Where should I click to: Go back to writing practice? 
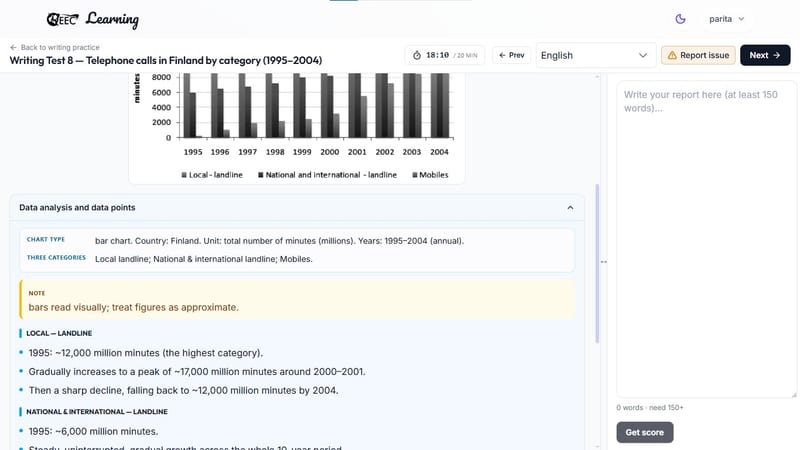tap(55, 47)
